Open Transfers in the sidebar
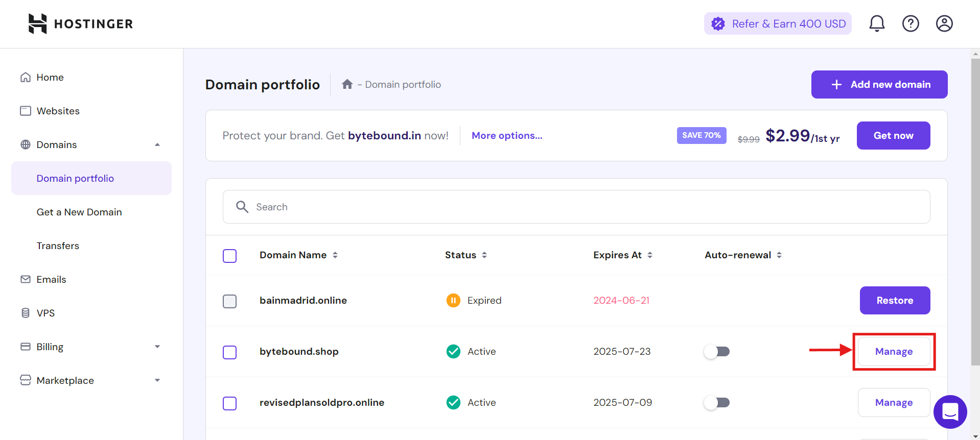Image resolution: width=980 pixels, height=440 pixels. click(58, 246)
